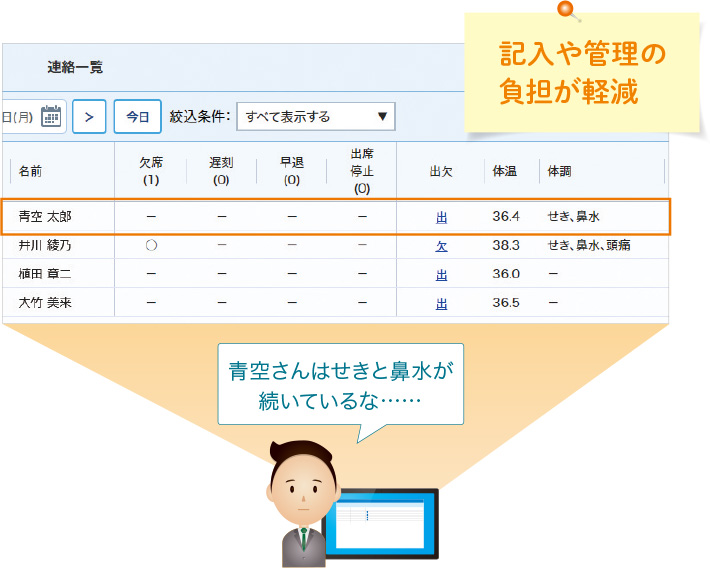Click the 遅刻 (0) column header
Viewport: 710px width, 569px height.
click(x=221, y=171)
